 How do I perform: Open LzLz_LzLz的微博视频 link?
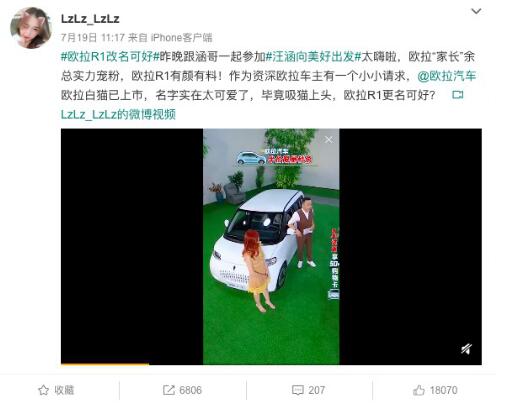(x=118, y=114)
